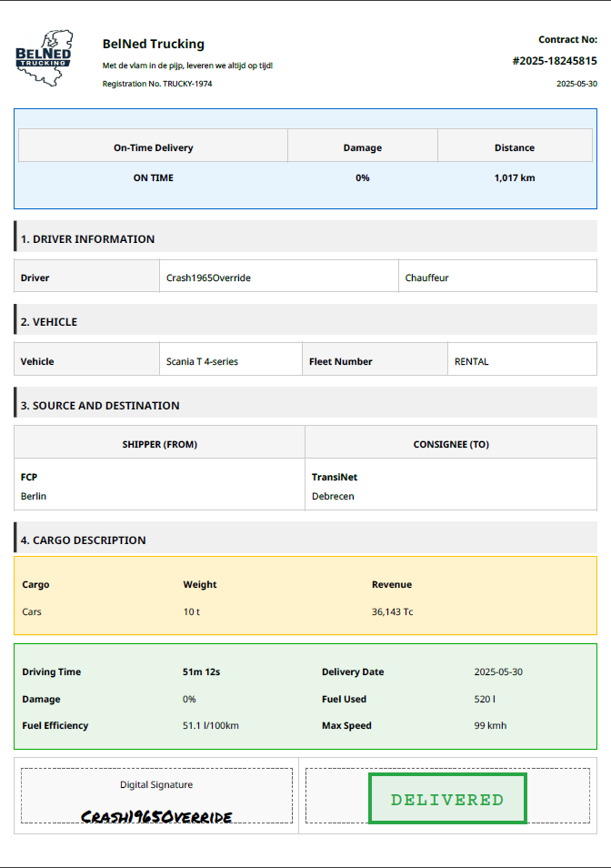Click the handwritten Crash1965Override signature
Screen dimensions: 611x868
click(156, 817)
